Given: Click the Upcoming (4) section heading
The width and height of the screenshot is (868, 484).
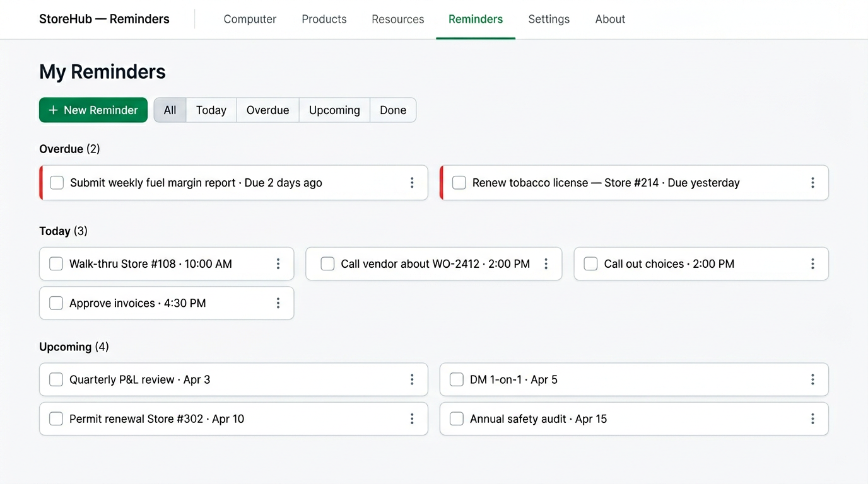Looking at the screenshot, I should (74, 347).
